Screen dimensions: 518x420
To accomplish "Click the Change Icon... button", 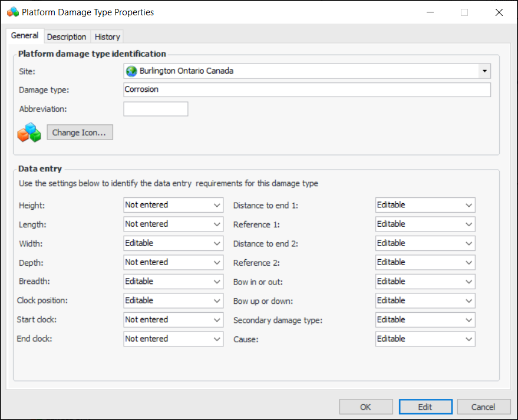I will (80, 133).
